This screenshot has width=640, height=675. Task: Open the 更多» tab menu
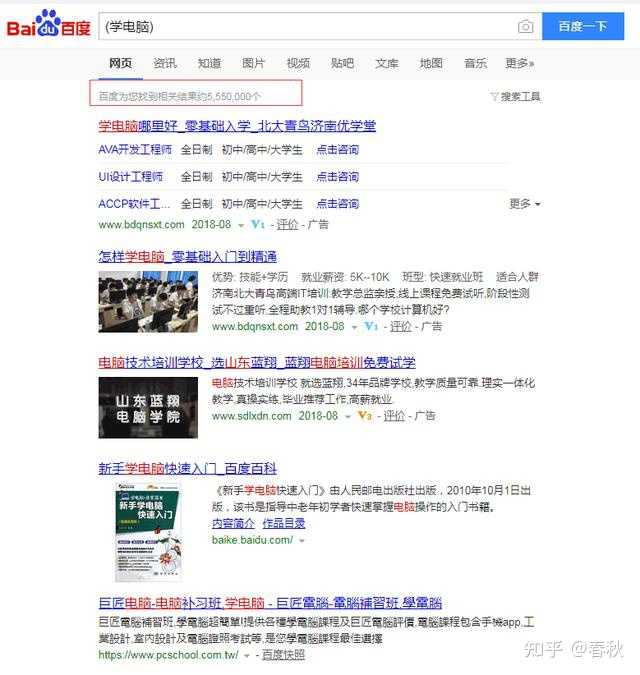tap(520, 63)
